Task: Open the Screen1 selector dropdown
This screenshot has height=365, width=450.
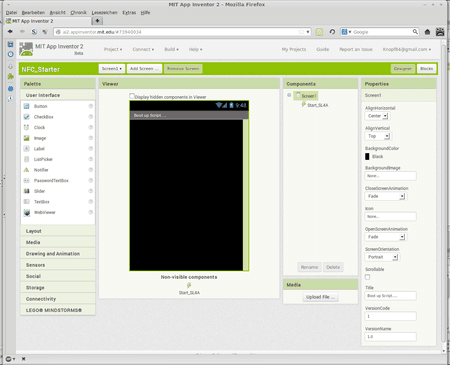Action: tap(112, 69)
